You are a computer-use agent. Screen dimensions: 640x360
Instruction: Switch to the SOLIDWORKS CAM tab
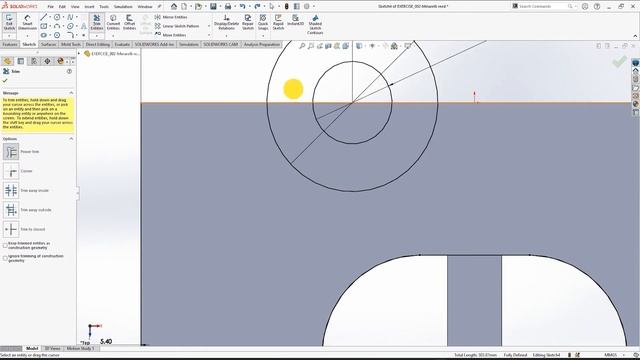tap(220, 44)
